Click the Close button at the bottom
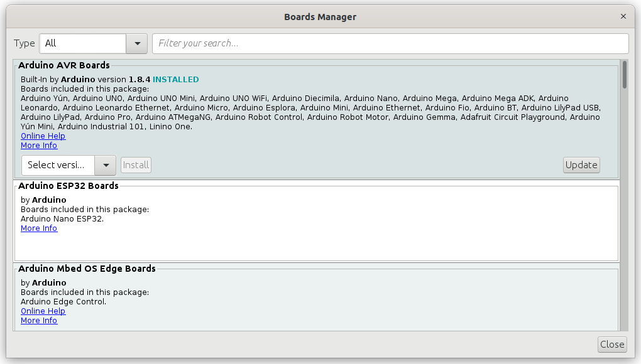 (612, 345)
